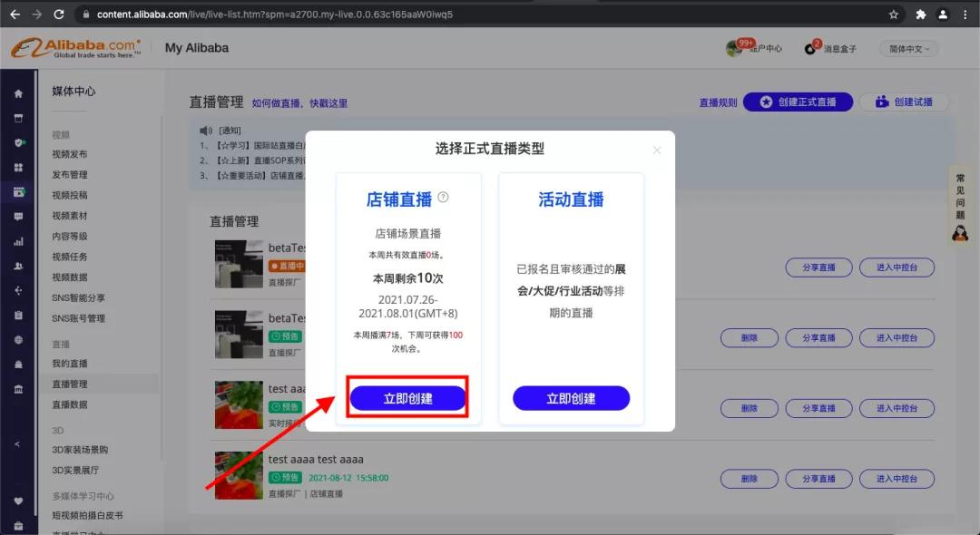Viewport: 980px width, 535px height.
Task: Select 直播数据 in the left menu
Action: tap(80, 404)
